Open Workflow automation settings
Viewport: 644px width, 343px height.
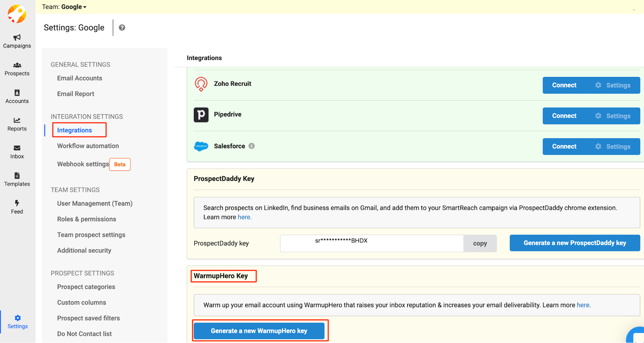88,146
